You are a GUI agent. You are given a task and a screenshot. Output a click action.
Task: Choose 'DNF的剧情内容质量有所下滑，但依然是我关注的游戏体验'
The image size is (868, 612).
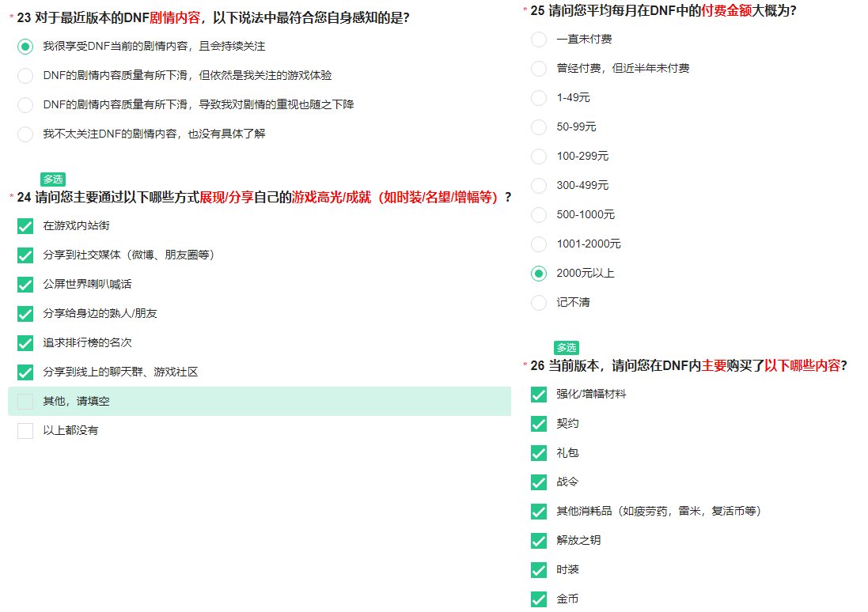pos(25,76)
